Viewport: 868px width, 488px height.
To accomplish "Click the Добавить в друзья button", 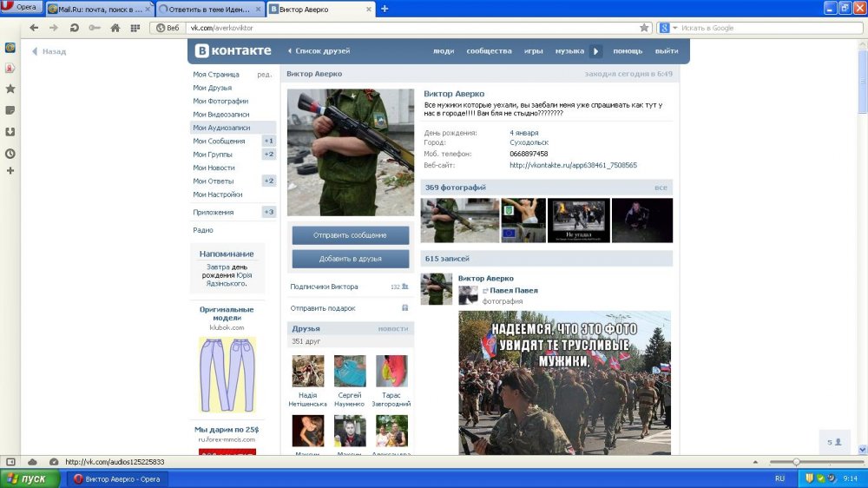I will click(351, 259).
